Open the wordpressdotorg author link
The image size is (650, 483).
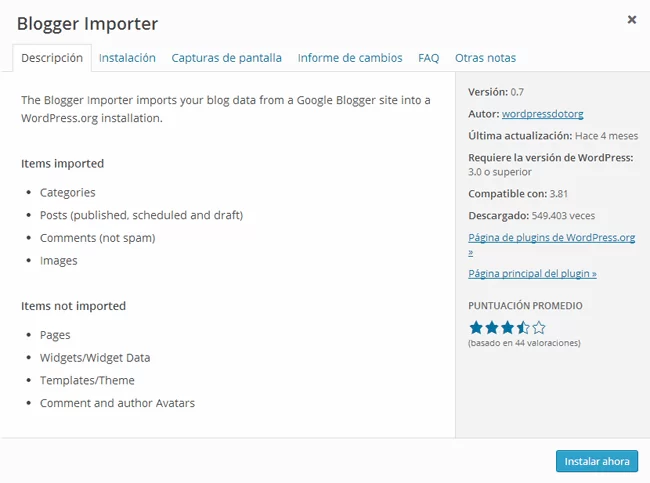[x=542, y=114]
